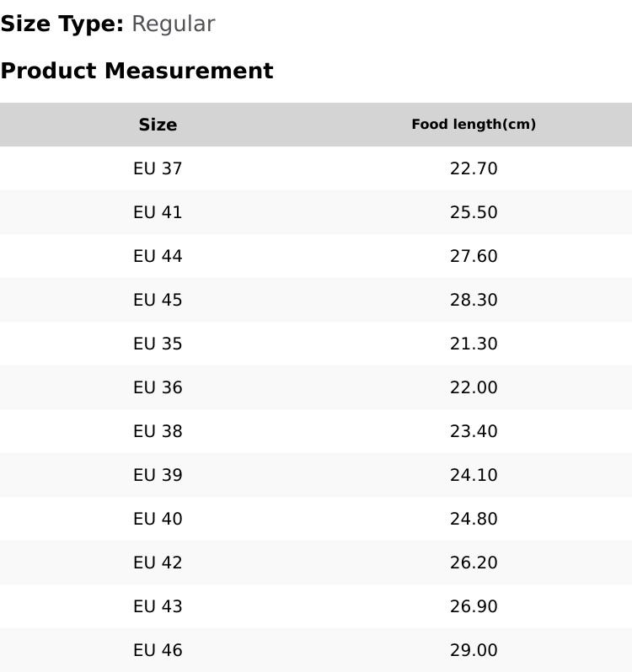Click the EU 35 size cell
The width and height of the screenshot is (632, 672).
[158, 344]
